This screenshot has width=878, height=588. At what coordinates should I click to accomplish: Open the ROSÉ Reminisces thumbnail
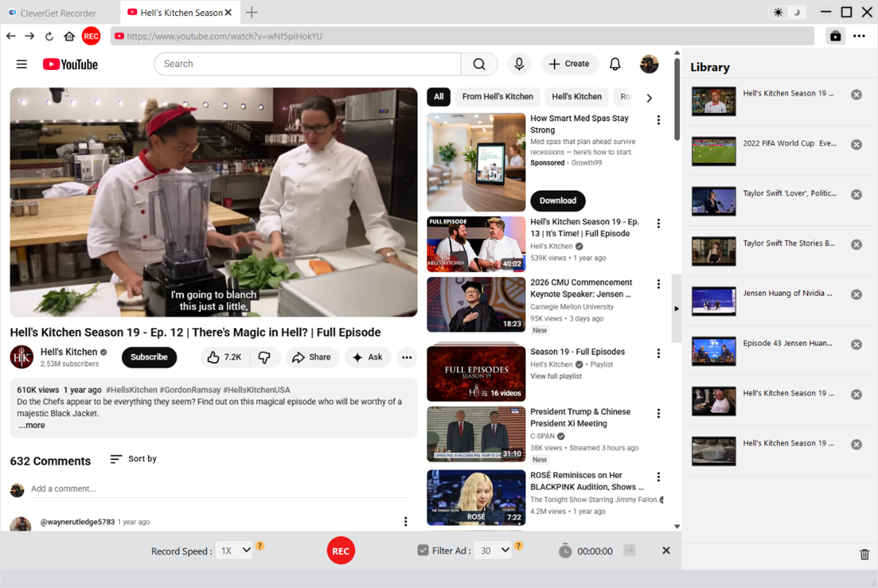[476, 497]
